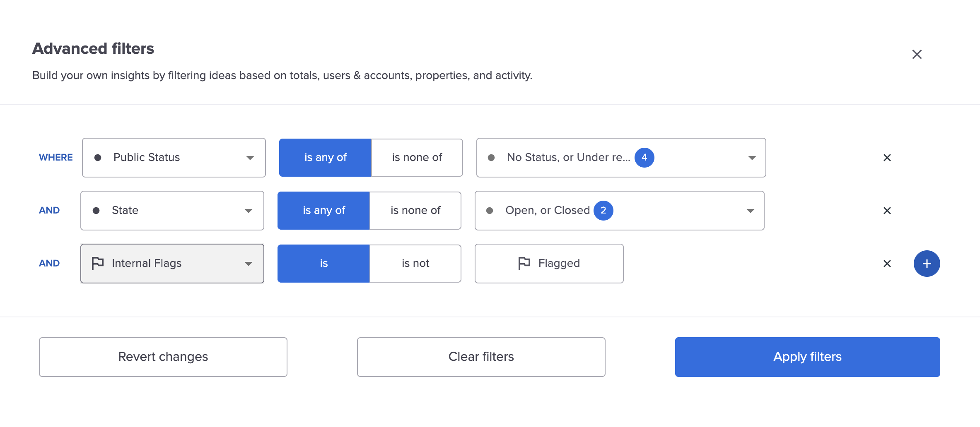Screen dimensions: 980x427
Task: Delete the Internal Flags filter row
Action: click(887, 264)
